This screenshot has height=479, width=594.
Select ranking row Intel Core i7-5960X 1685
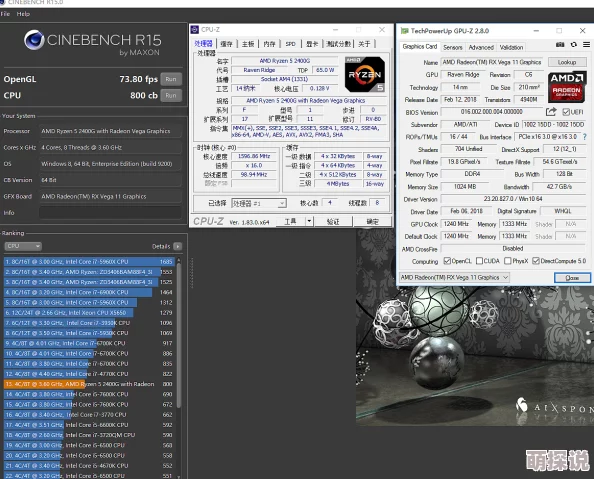89,261
